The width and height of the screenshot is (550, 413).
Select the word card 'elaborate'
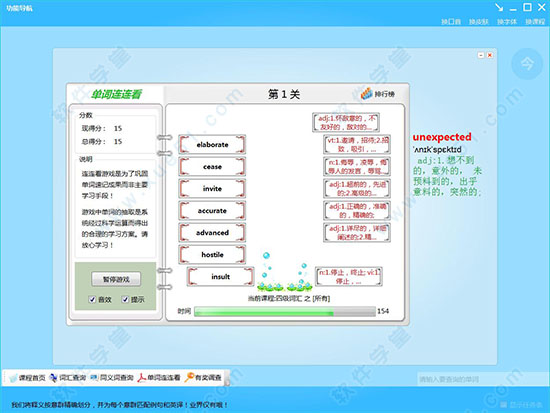coord(212,145)
